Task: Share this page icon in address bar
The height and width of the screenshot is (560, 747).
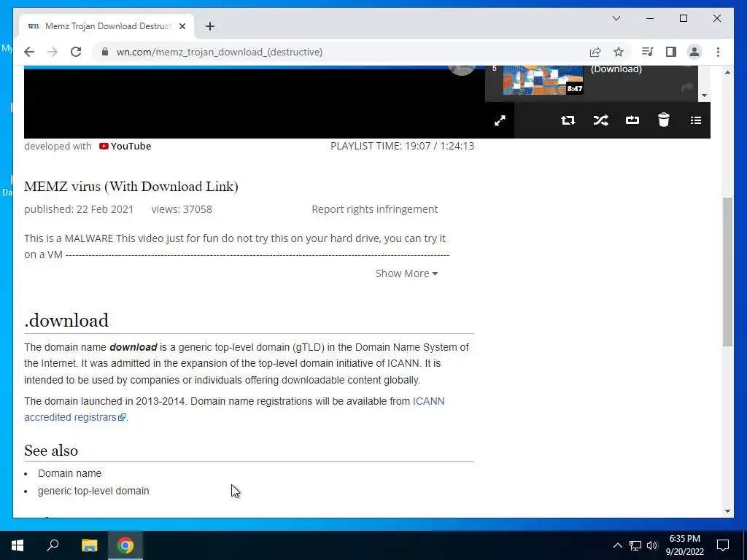Action: [595, 52]
